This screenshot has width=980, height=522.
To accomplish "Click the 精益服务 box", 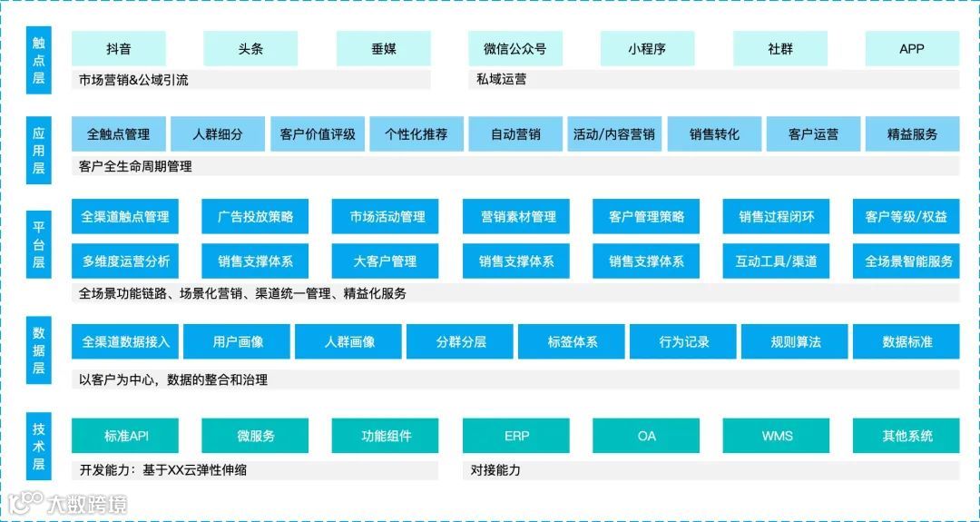I will pos(913,133).
